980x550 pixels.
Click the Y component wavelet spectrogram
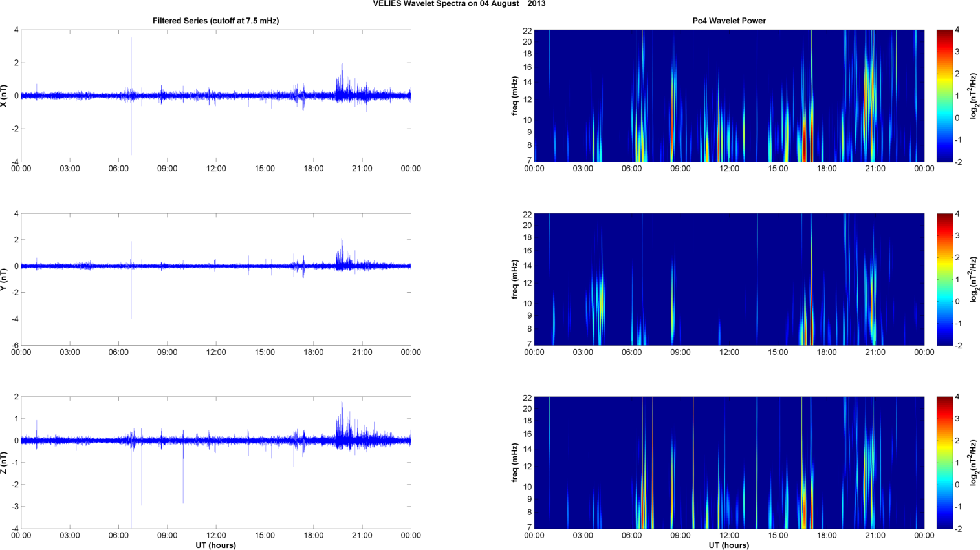click(729, 279)
